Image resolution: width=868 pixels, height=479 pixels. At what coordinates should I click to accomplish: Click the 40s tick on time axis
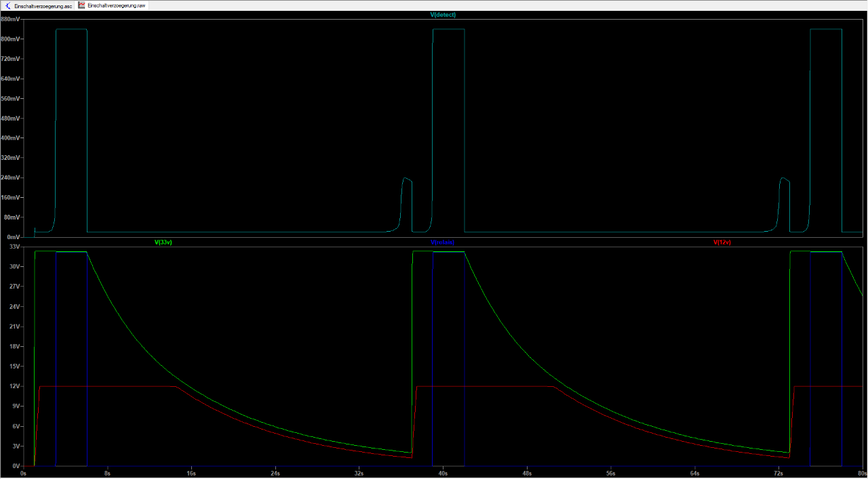click(x=443, y=473)
